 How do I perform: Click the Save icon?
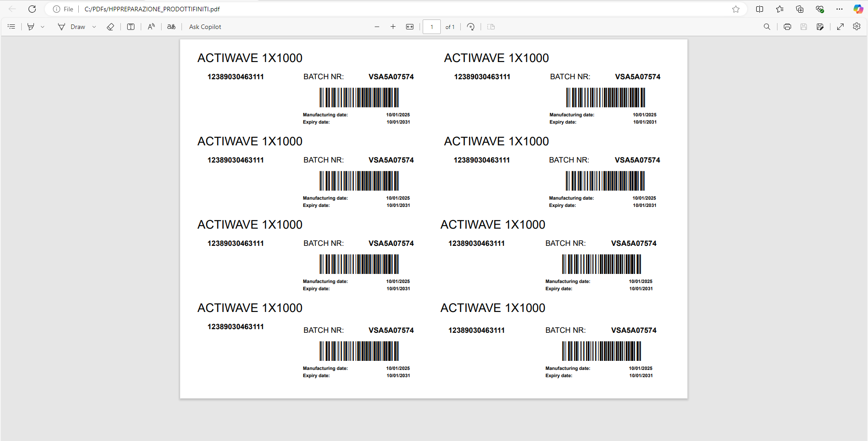pyautogui.click(x=804, y=27)
